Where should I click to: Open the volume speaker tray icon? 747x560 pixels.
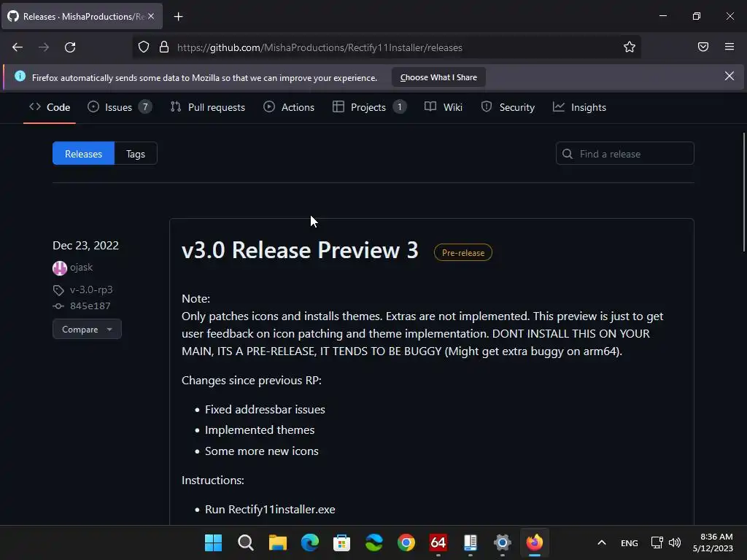(x=675, y=542)
